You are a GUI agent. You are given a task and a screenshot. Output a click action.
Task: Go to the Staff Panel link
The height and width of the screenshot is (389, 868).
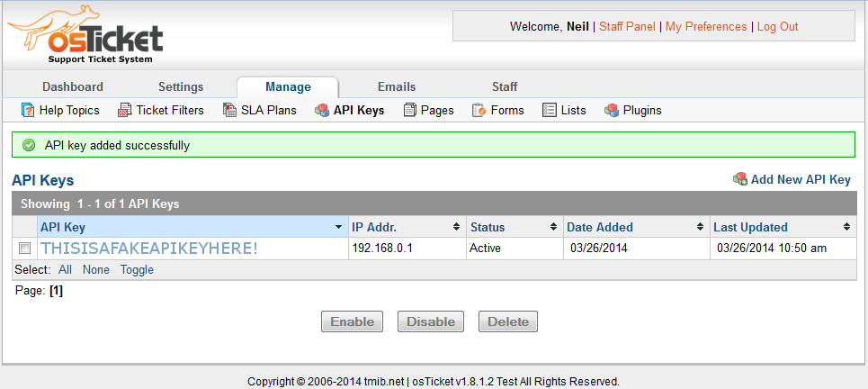[627, 27]
